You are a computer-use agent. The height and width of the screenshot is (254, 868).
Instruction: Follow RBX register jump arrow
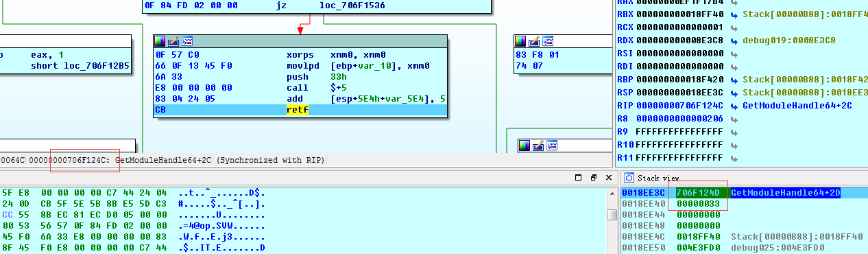pos(734,14)
